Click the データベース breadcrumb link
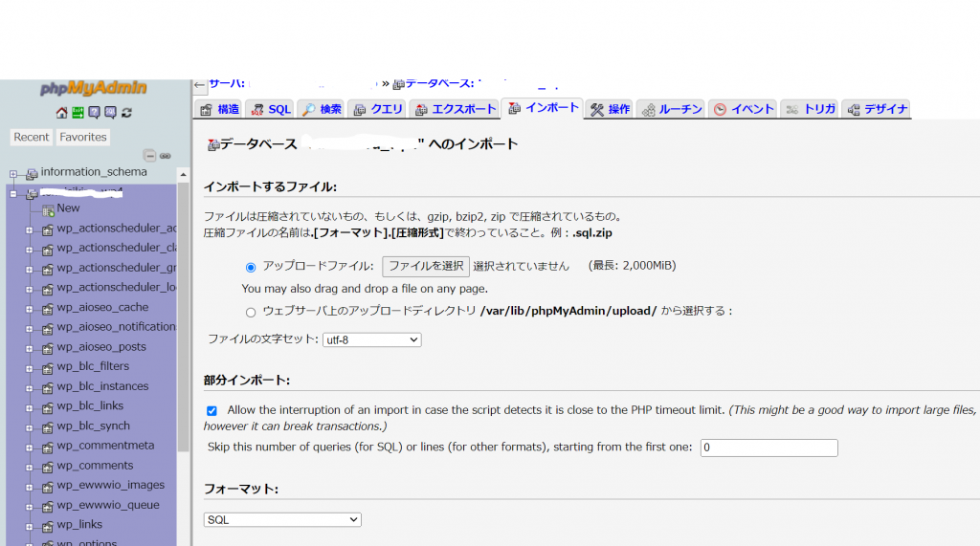980x546 pixels. click(438, 84)
